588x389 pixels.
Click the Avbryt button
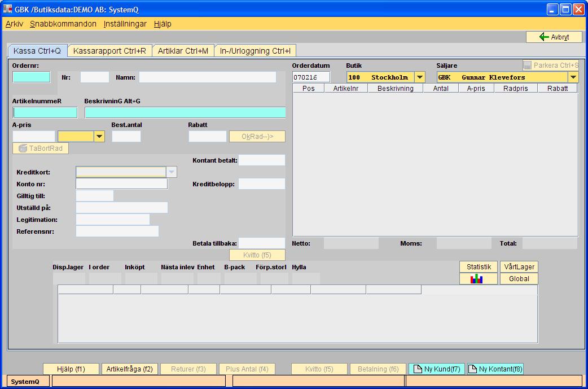coord(554,37)
